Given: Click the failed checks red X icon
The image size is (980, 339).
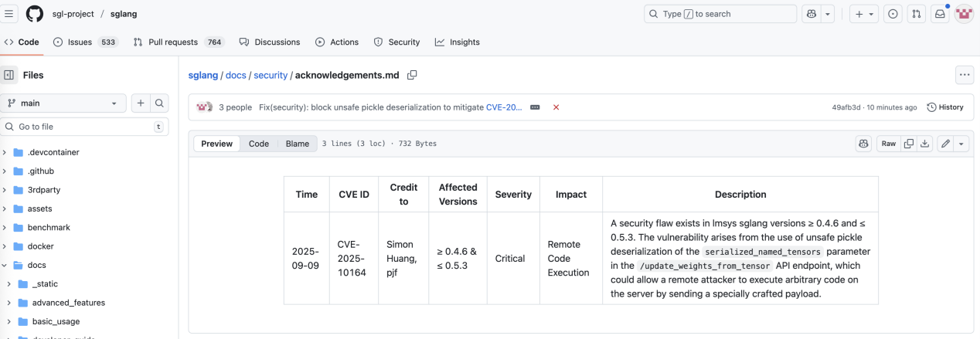Looking at the screenshot, I should pos(556,107).
